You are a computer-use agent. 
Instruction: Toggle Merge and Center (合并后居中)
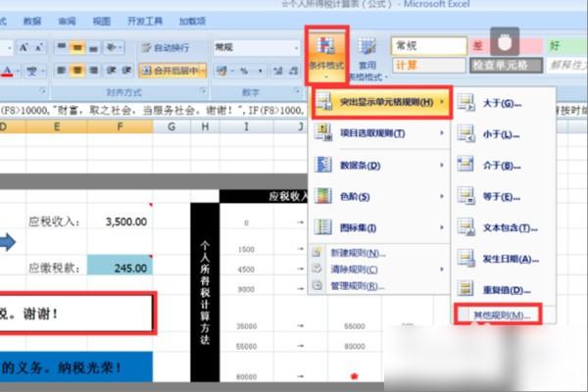(172, 70)
